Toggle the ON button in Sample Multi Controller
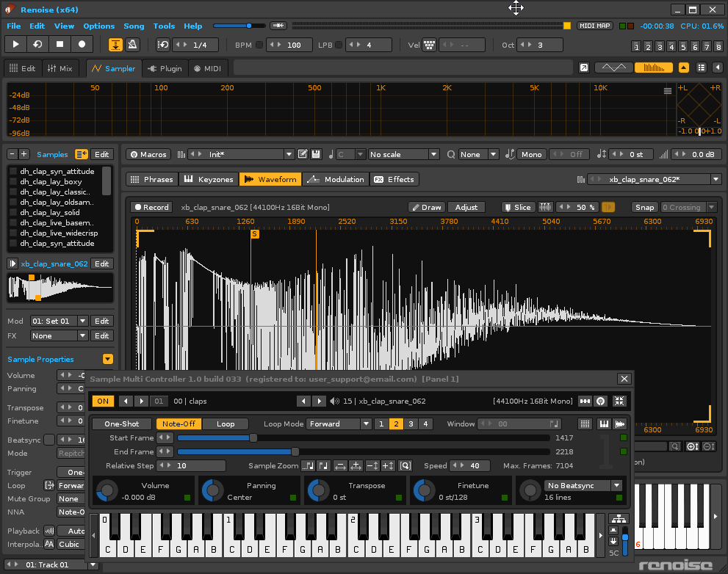The height and width of the screenshot is (574, 728). pyautogui.click(x=103, y=402)
